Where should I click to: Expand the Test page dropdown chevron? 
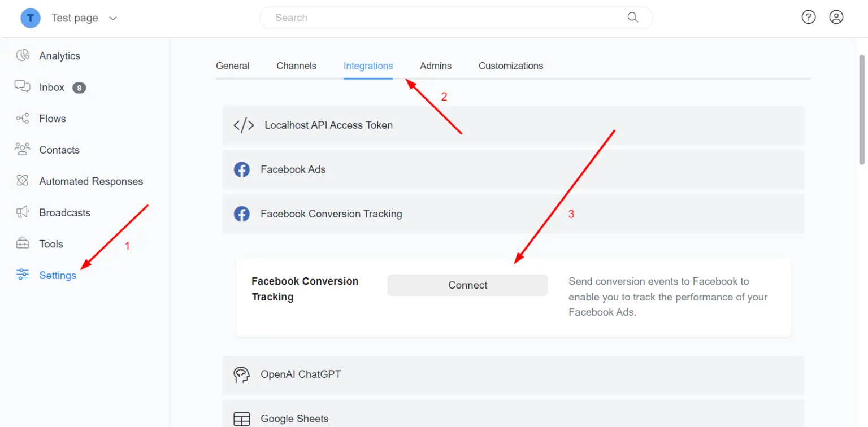pyautogui.click(x=113, y=18)
